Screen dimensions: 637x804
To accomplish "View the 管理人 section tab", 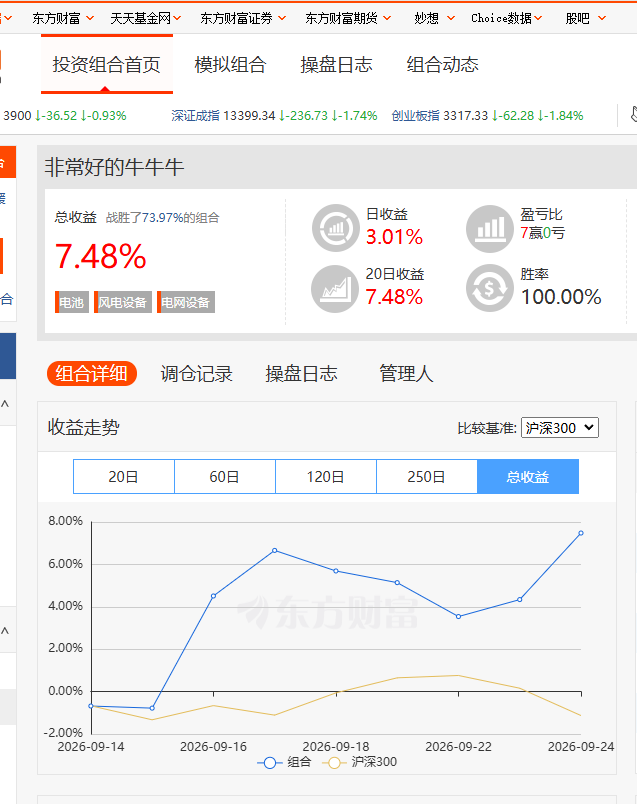I will [406, 374].
